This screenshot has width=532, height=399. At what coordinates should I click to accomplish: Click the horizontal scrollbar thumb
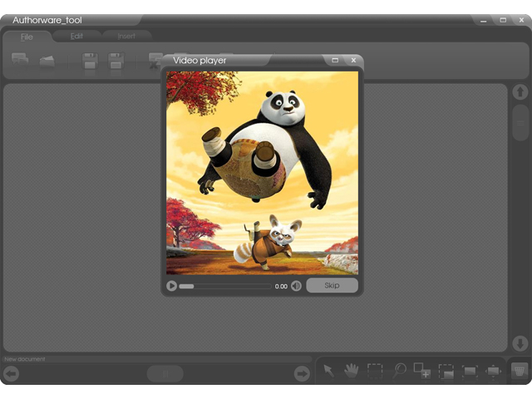[x=165, y=374]
